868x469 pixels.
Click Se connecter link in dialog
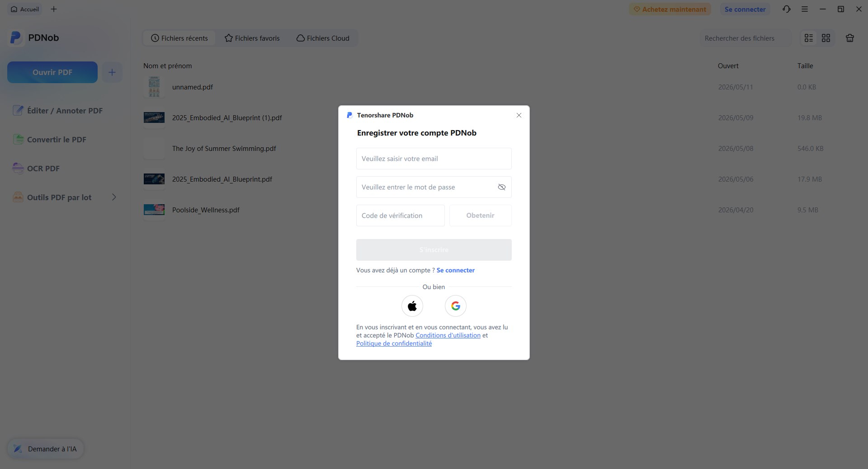456,270
